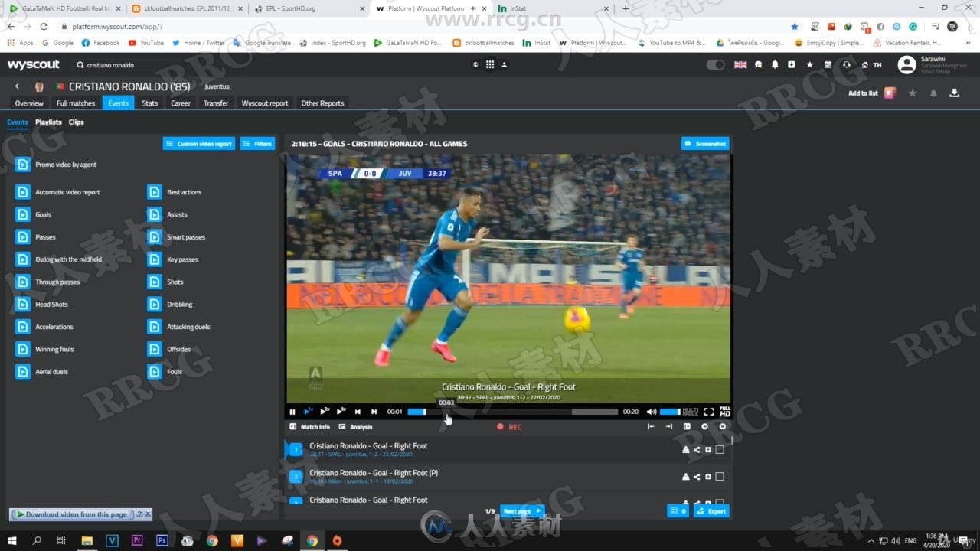Viewport: 980px width, 551px height.
Task: Enter fullscreen video mode
Action: pos(709,412)
